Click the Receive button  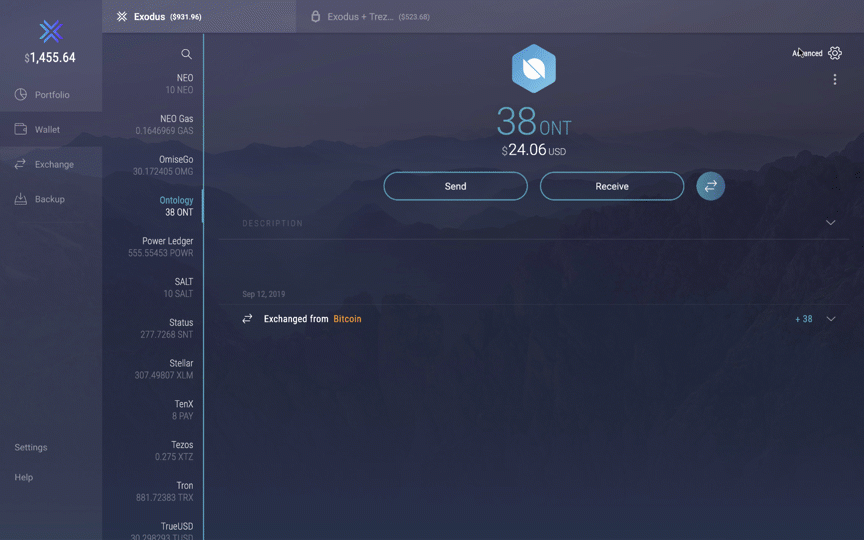(x=612, y=186)
